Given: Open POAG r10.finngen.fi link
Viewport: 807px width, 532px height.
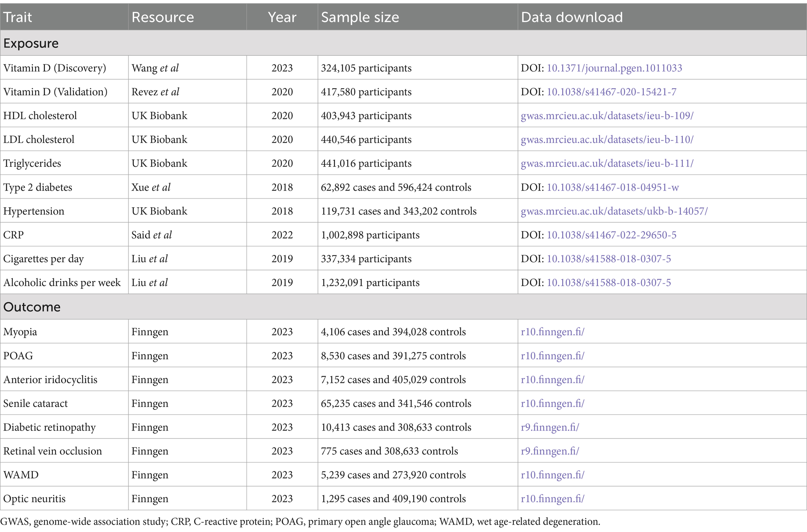Looking at the screenshot, I should tap(552, 356).
